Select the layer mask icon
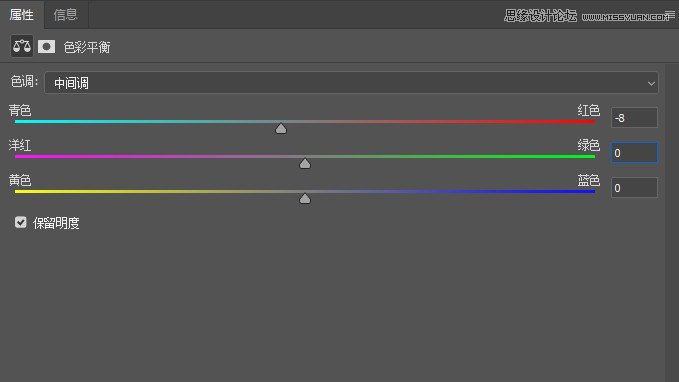679x382 pixels. (x=46, y=46)
